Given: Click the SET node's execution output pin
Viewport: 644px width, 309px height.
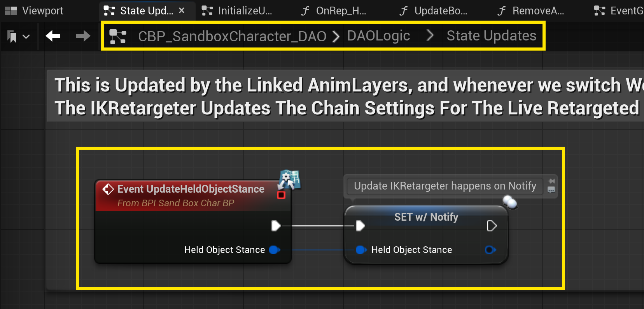Looking at the screenshot, I should [x=492, y=226].
